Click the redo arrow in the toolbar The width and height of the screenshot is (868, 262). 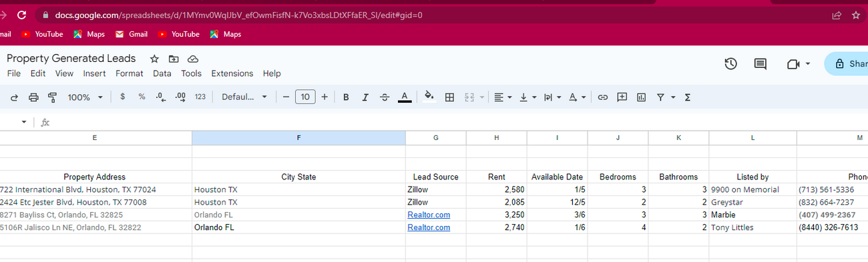pos(15,97)
